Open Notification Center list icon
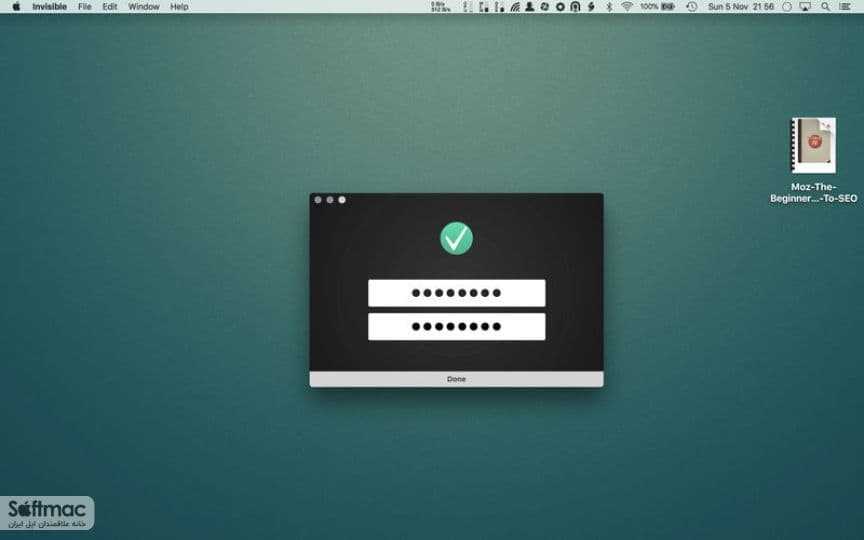Viewport: 864px width, 540px height. click(x=844, y=7)
